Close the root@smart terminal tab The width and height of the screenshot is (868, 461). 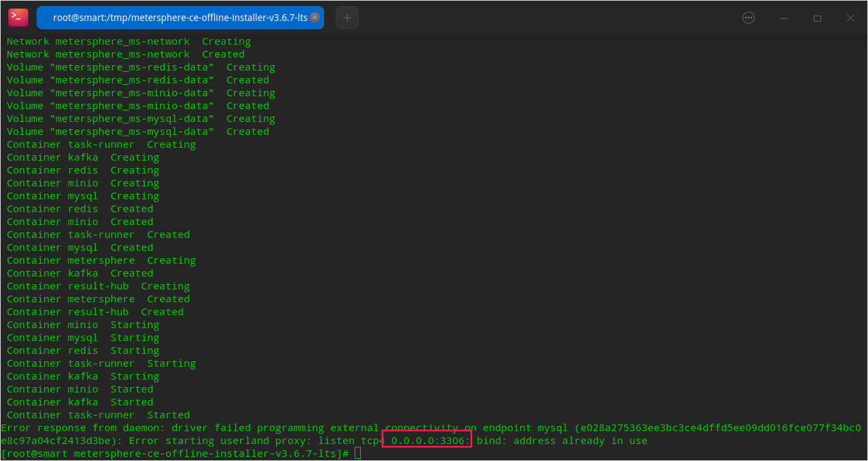(x=315, y=18)
